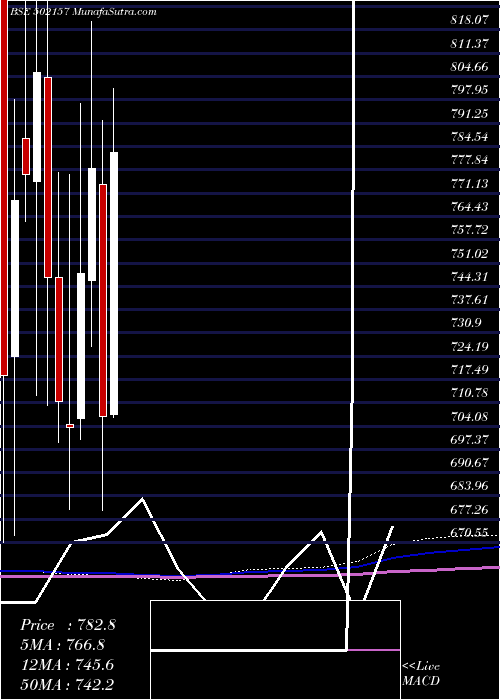
Task: Click the short red candle near 784.54
Action: click(26, 156)
